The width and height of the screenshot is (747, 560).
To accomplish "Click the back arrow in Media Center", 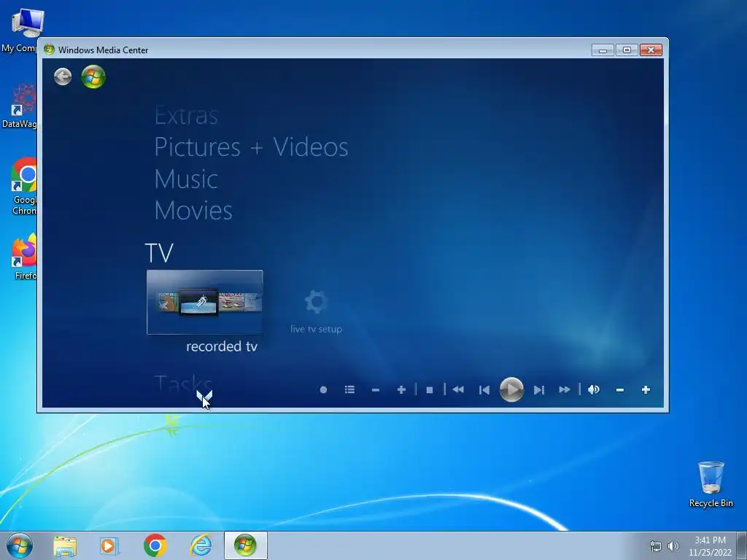I will point(63,77).
